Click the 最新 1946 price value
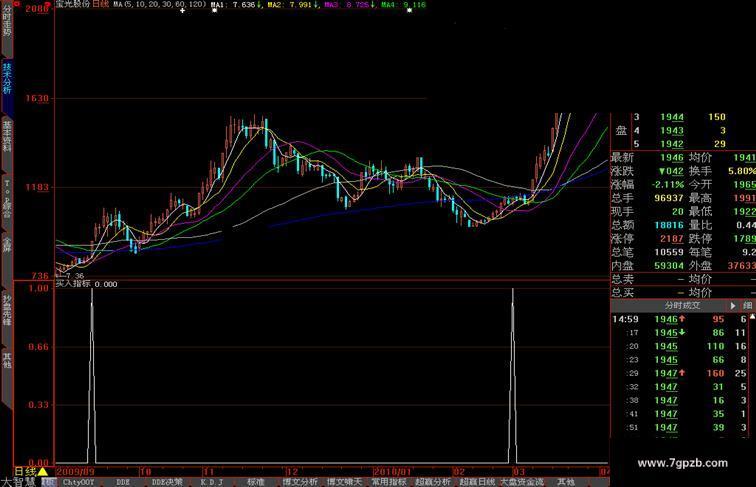The height and width of the screenshot is (487, 756). [x=672, y=157]
